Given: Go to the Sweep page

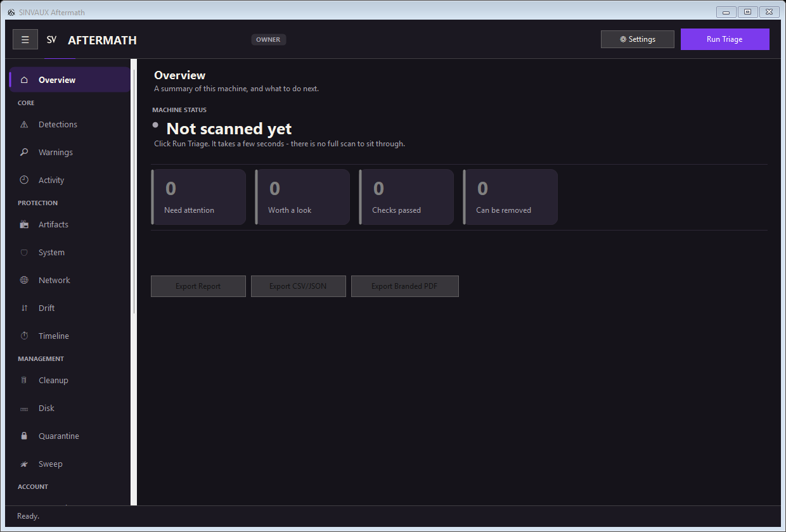Looking at the screenshot, I should tap(70, 464).
